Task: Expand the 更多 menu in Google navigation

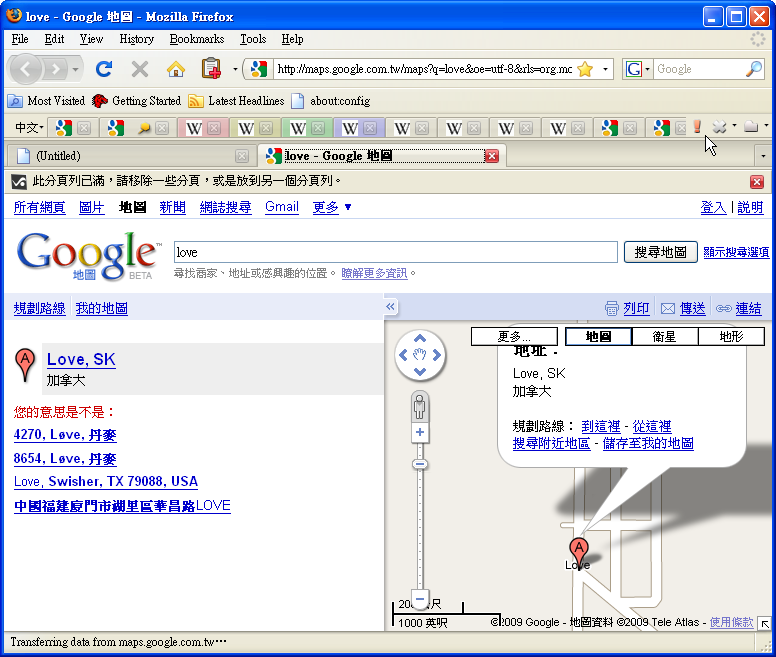Action: (332, 207)
